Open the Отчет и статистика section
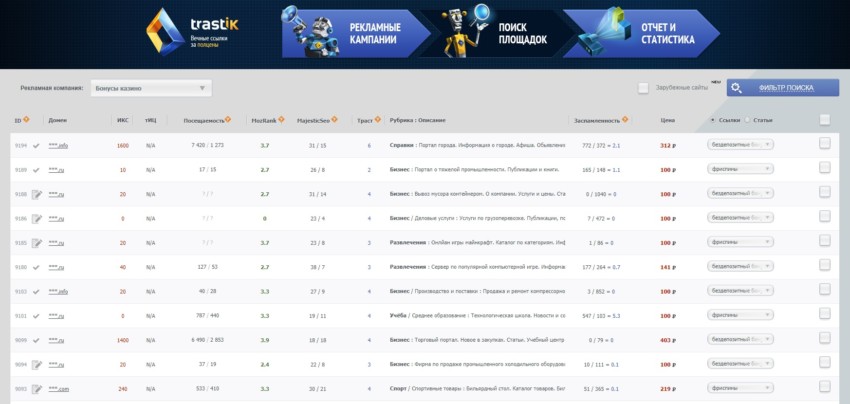Viewport: 850px width, 404px height. click(642, 33)
